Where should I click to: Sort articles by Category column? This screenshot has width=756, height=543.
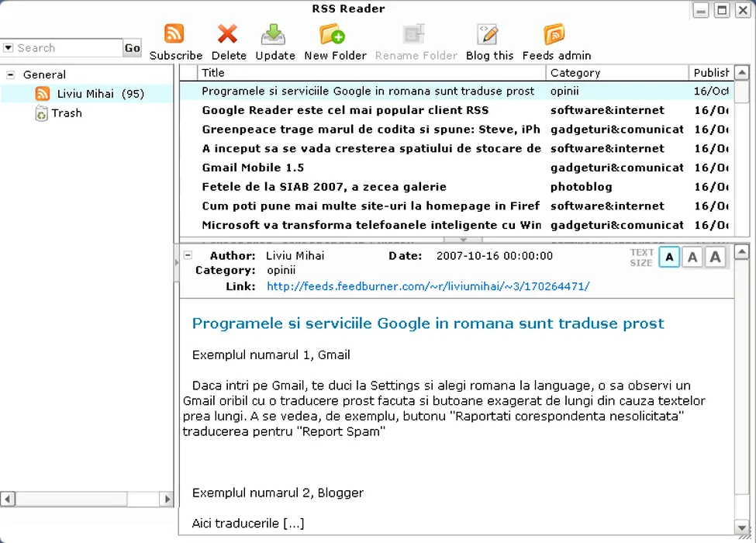pos(616,73)
